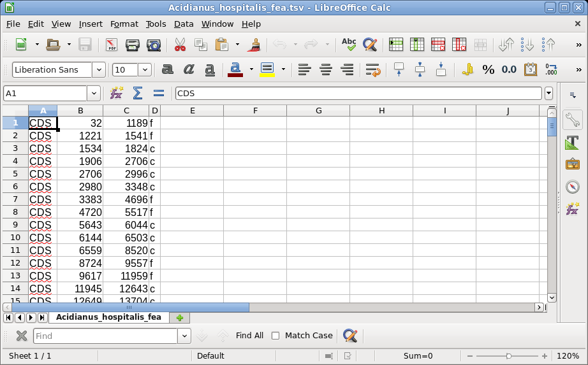Expand the font size dropdown
The image size is (588, 365).
coord(145,69)
